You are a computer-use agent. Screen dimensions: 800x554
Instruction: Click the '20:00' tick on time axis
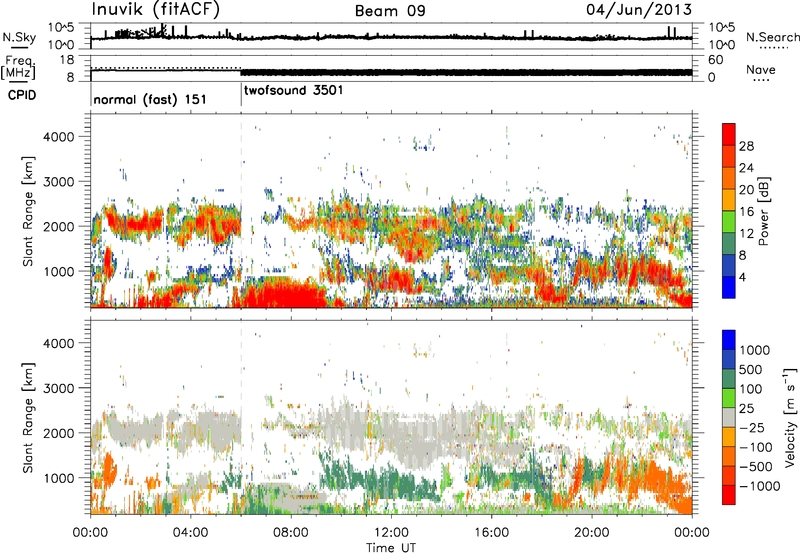pyautogui.click(x=591, y=533)
